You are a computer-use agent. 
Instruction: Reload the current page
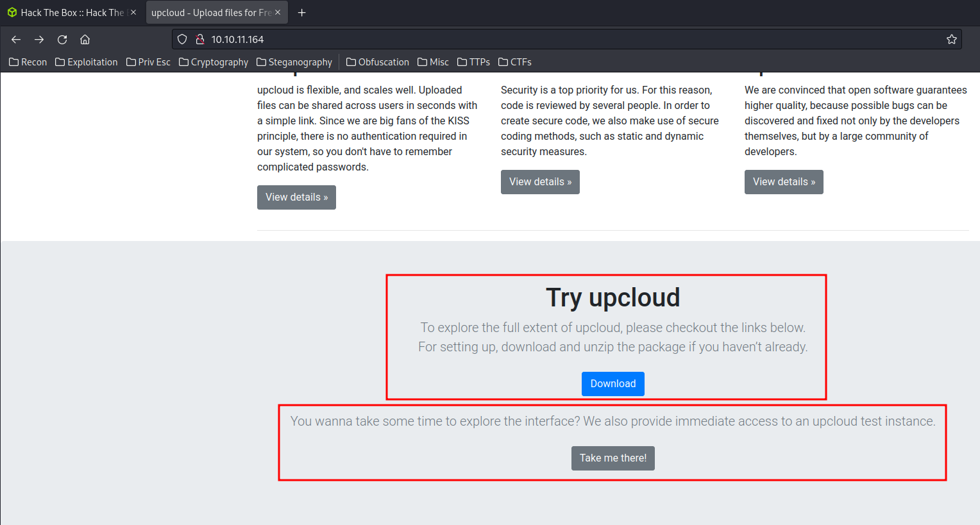pyautogui.click(x=62, y=40)
